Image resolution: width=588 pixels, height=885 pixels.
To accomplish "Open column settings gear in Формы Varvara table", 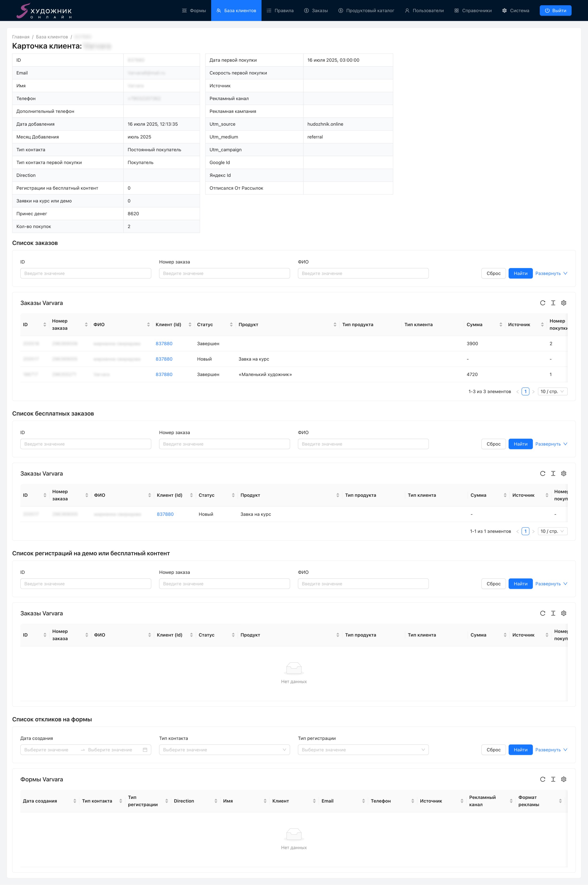I will tap(563, 779).
